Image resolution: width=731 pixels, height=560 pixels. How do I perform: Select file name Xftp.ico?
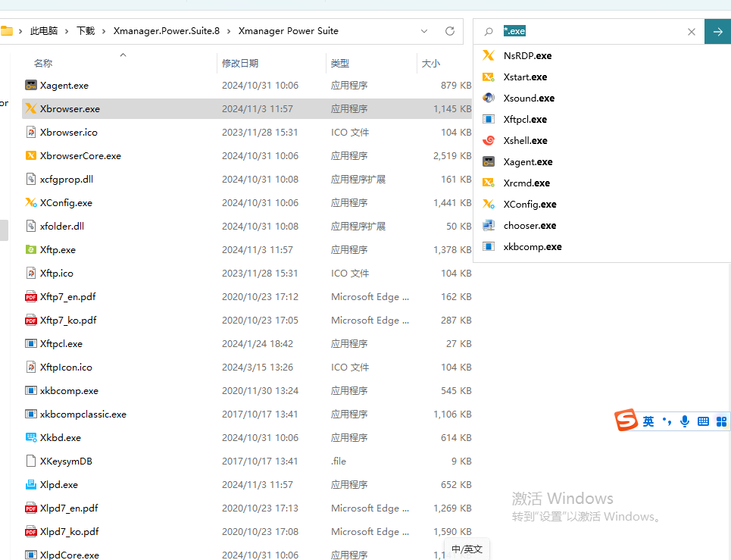(56, 274)
